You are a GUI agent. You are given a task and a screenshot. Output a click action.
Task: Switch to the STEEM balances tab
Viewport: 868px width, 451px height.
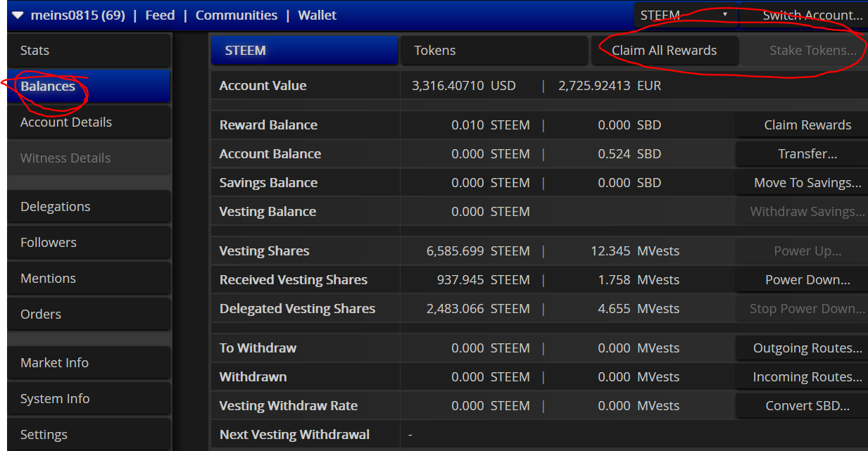(x=304, y=51)
